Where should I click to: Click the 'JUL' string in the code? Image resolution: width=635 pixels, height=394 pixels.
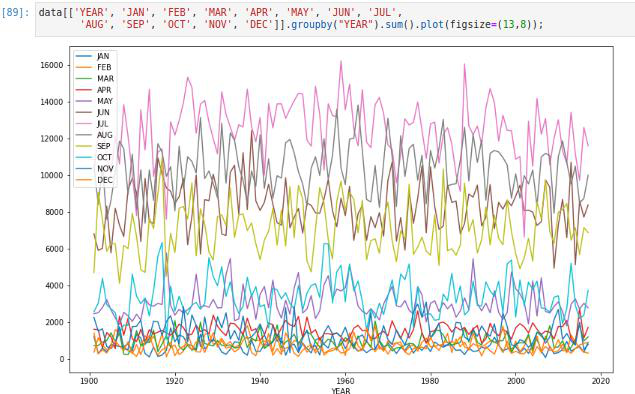(x=383, y=12)
